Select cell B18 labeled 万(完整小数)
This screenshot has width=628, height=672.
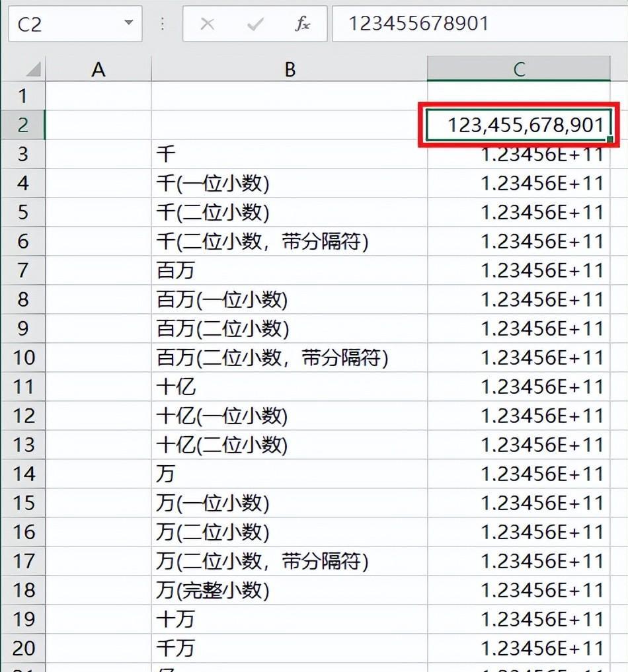click(x=290, y=590)
